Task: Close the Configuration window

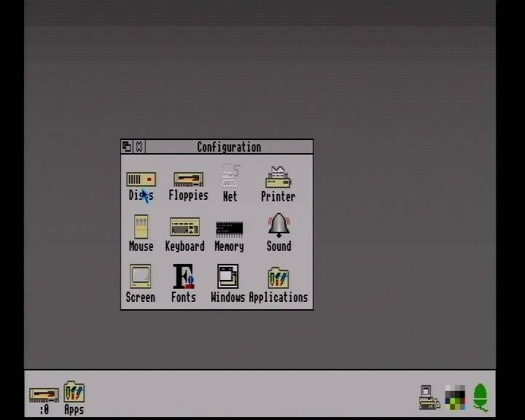Action: click(139, 147)
